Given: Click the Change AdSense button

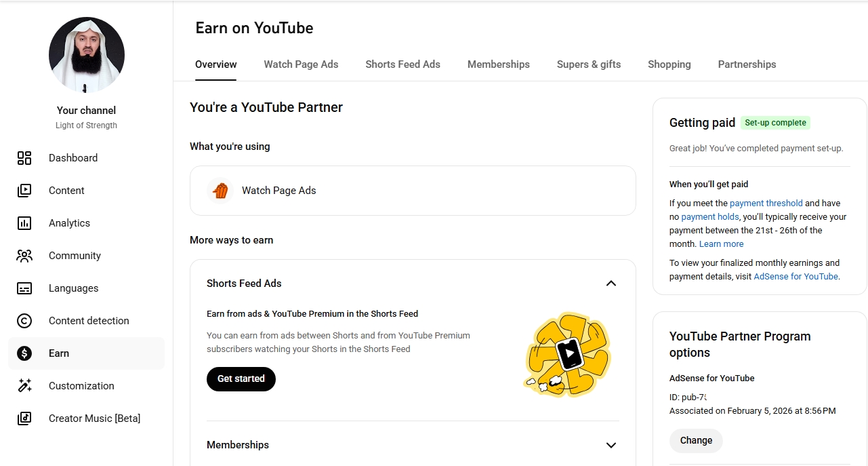Looking at the screenshot, I should click(696, 441).
